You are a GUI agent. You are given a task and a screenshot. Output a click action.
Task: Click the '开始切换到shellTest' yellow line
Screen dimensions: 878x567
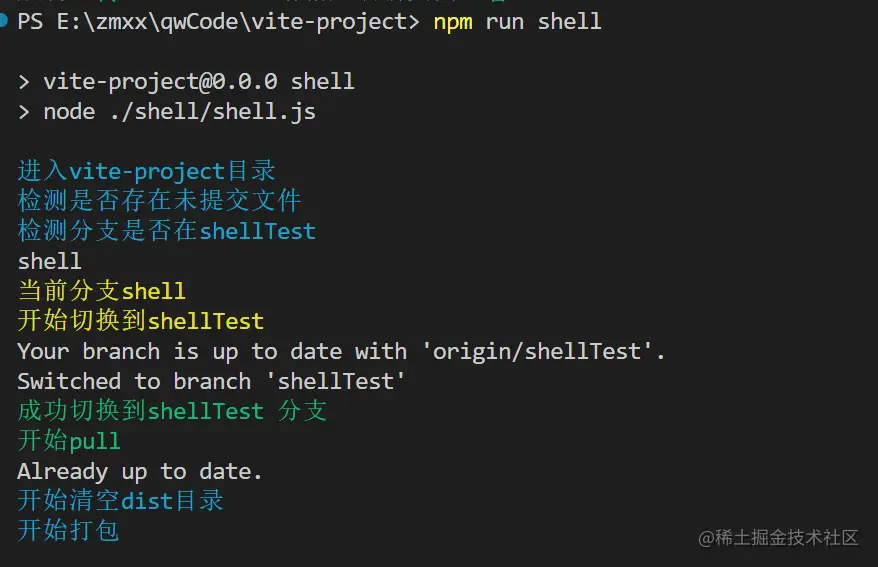point(141,321)
